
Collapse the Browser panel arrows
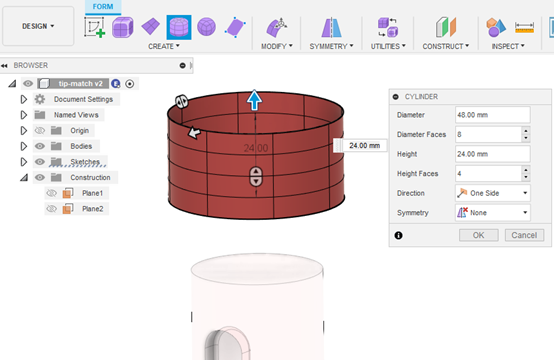click(x=4, y=65)
